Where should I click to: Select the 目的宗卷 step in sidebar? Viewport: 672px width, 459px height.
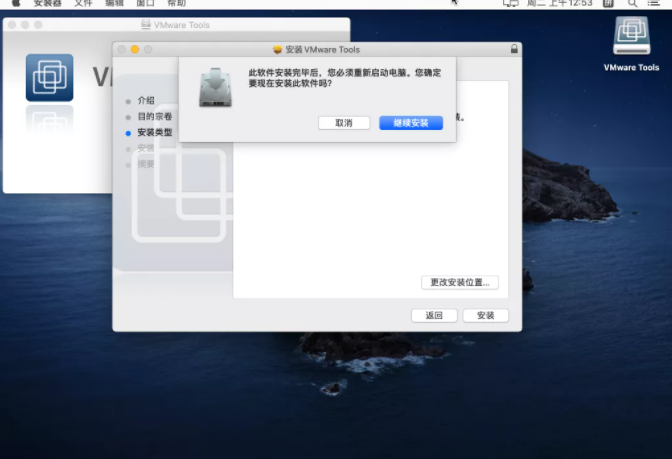(x=155, y=116)
